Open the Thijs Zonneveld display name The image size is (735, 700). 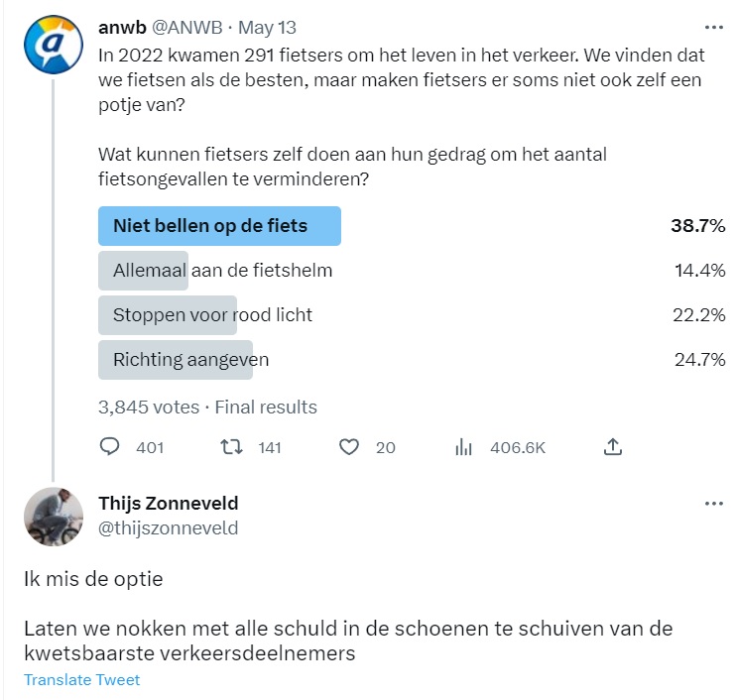point(169,504)
